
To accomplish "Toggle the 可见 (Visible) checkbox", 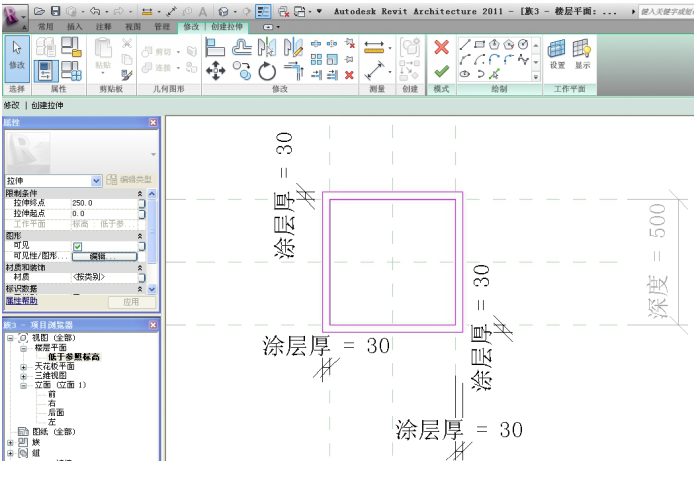I will 77,246.
